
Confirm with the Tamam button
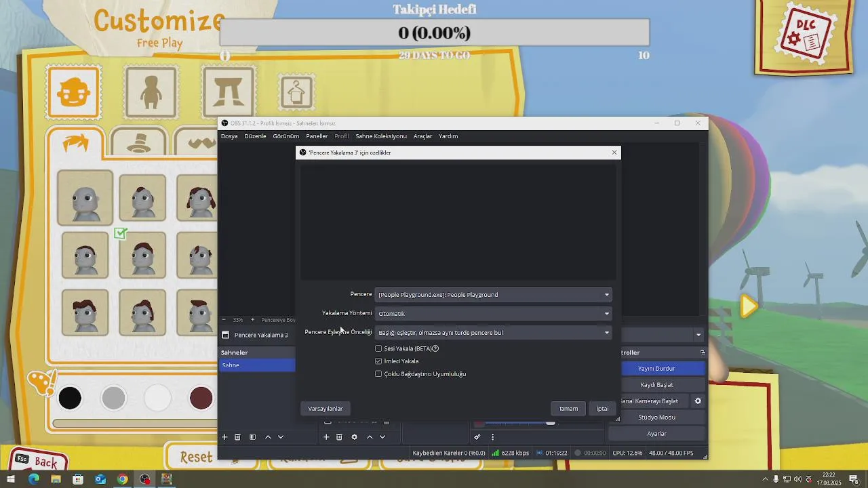[568, 409]
